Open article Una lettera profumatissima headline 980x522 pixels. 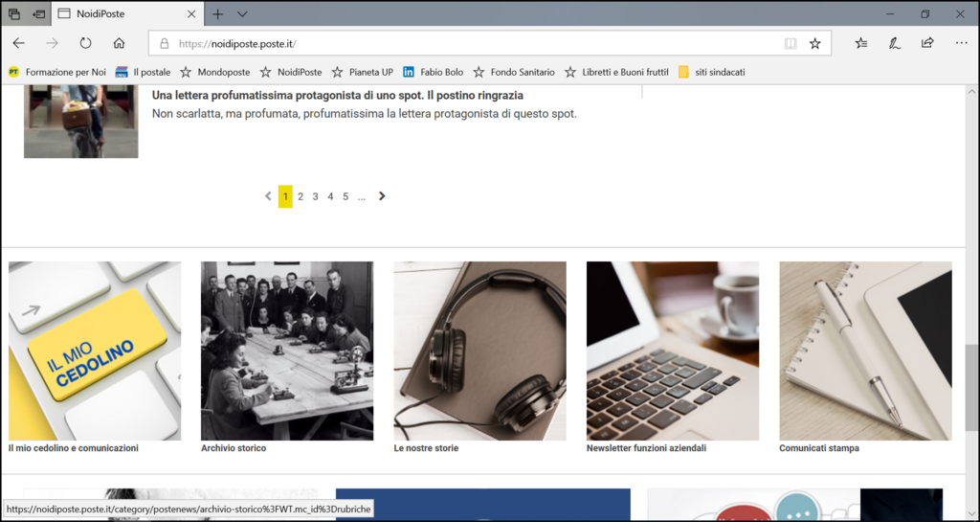(x=338, y=96)
